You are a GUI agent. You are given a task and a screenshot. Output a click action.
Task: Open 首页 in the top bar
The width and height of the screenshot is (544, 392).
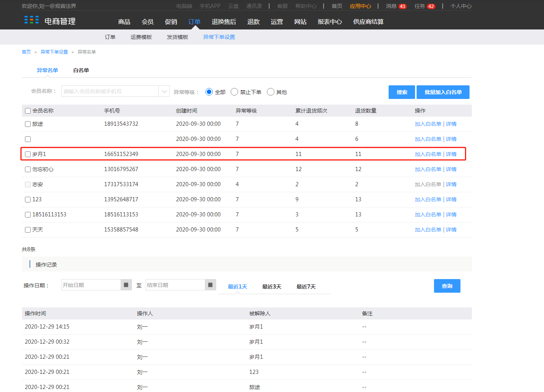[337, 6]
